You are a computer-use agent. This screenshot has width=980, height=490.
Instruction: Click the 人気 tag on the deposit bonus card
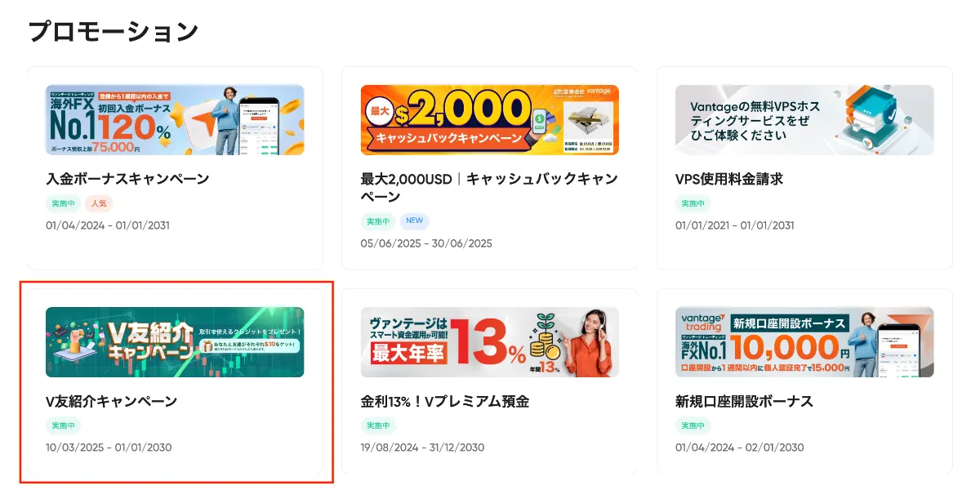[98, 203]
